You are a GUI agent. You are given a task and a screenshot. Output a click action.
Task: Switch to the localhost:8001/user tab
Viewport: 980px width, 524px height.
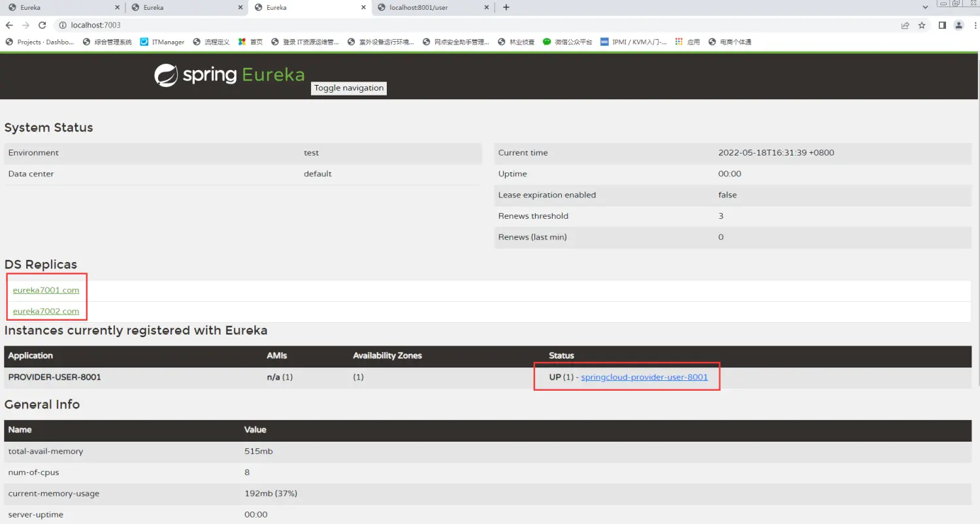[433, 7]
